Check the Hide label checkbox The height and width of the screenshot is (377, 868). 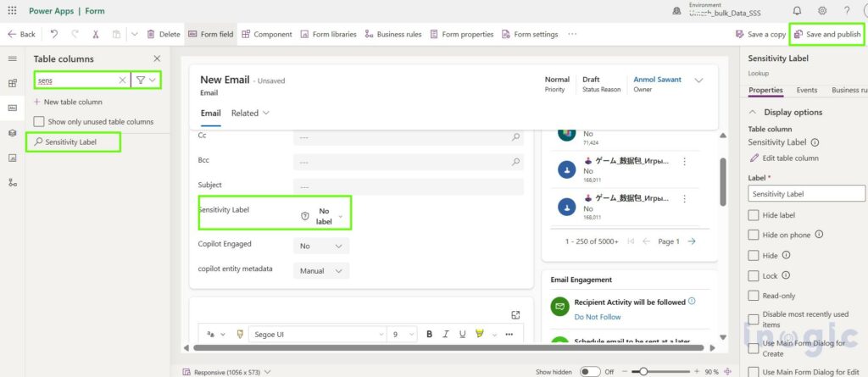[754, 215]
